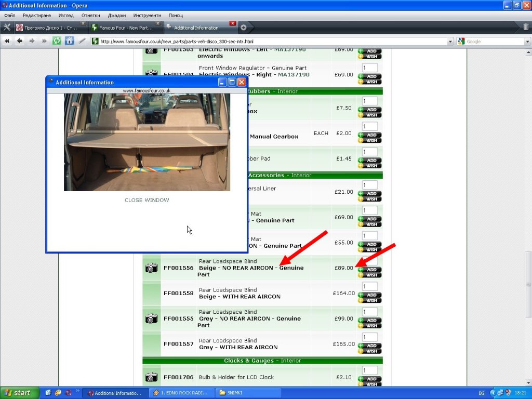
Task: Click WISH for the £164.00 blind
Action: tap(369, 300)
